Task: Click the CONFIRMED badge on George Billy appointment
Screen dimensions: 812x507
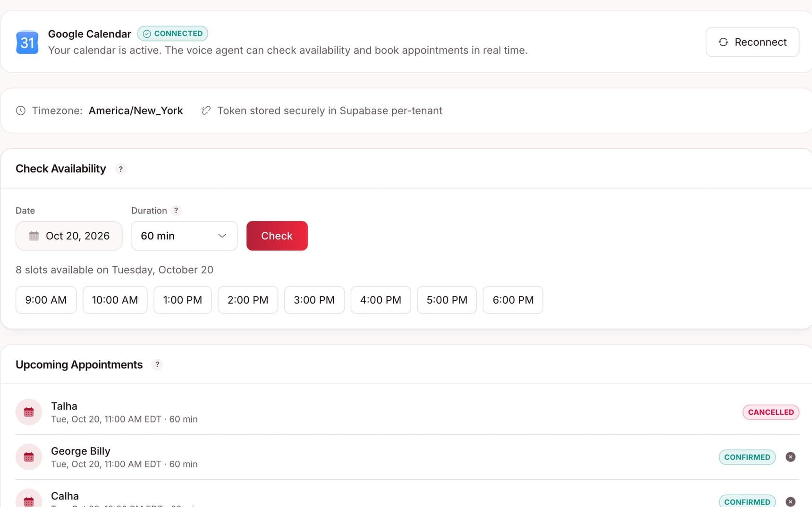Action: point(747,457)
